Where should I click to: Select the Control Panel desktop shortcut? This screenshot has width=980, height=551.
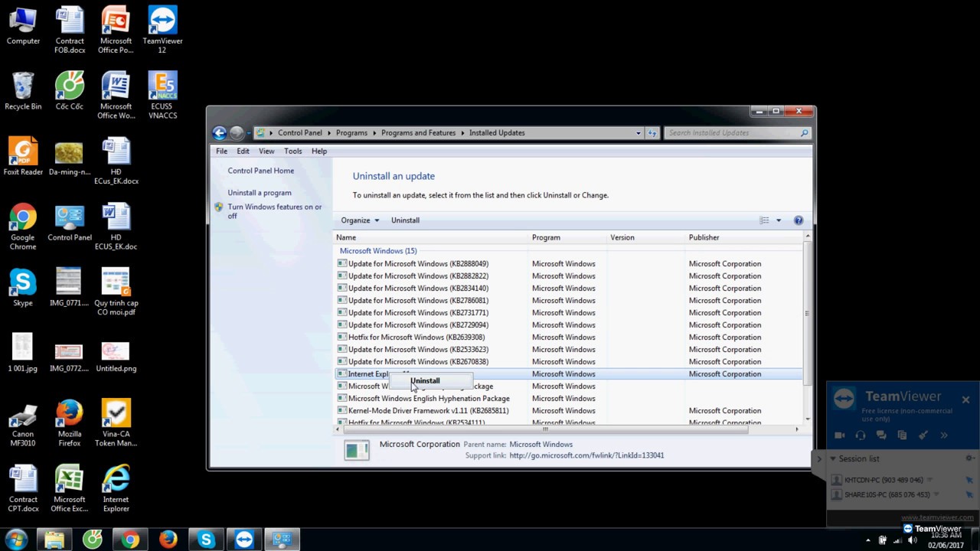70,222
